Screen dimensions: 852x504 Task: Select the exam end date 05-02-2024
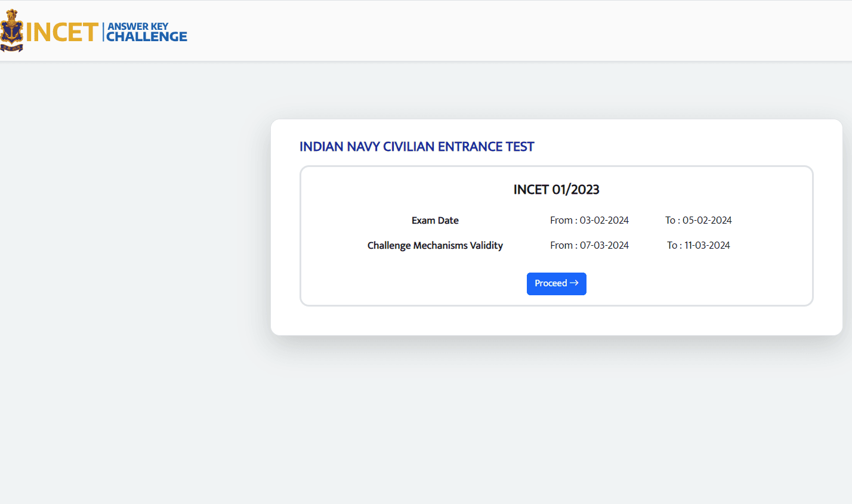click(x=706, y=221)
